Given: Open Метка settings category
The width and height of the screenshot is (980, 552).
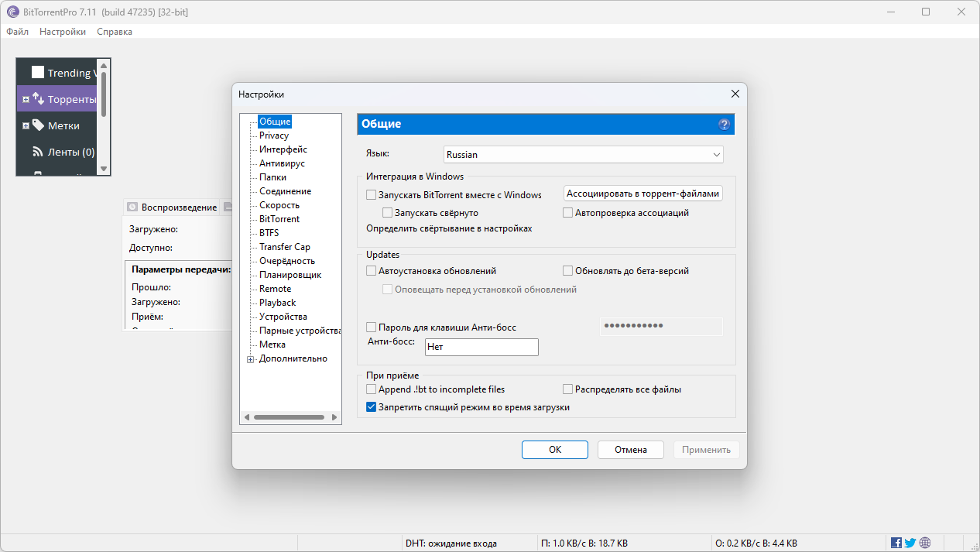Looking at the screenshot, I should [x=272, y=345].
